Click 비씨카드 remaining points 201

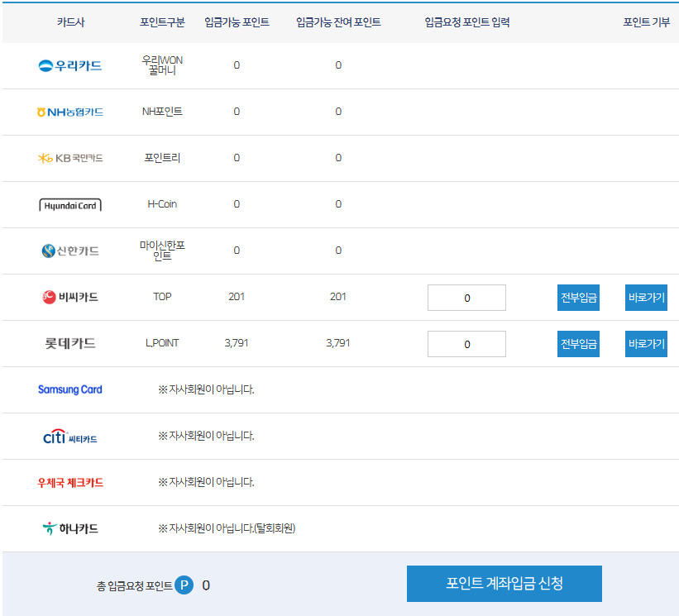338,297
